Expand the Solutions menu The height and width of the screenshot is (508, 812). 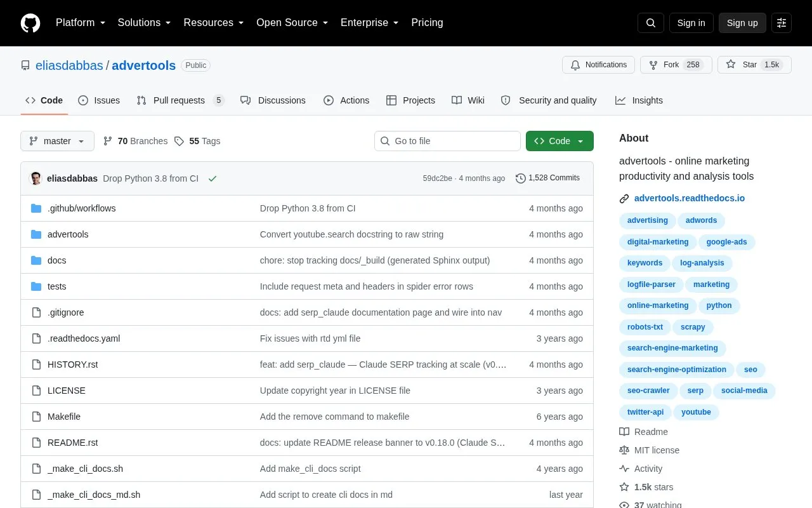[x=144, y=23]
